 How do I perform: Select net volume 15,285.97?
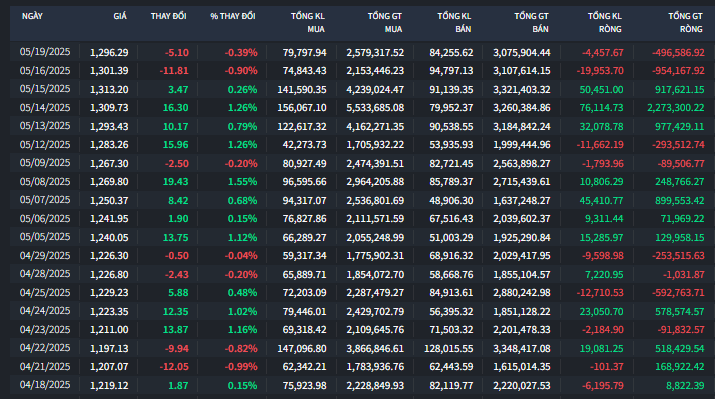pyautogui.click(x=601, y=237)
